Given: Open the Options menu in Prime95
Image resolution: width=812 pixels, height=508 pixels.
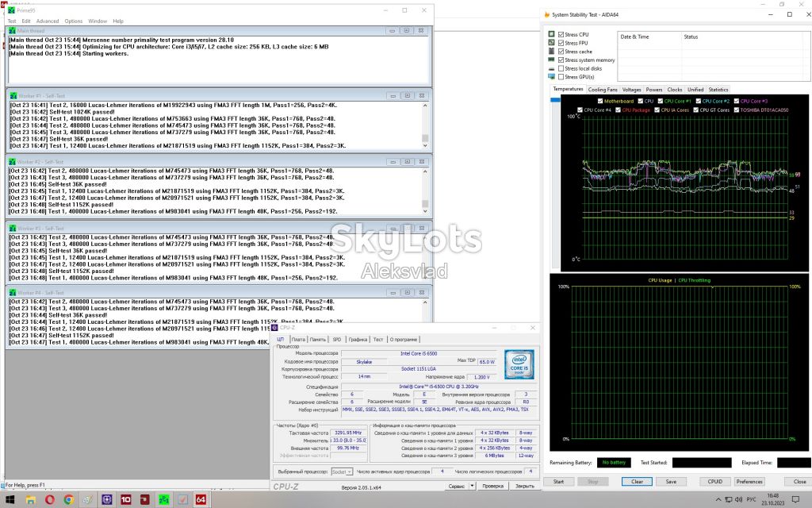Looking at the screenshot, I should [74, 21].
